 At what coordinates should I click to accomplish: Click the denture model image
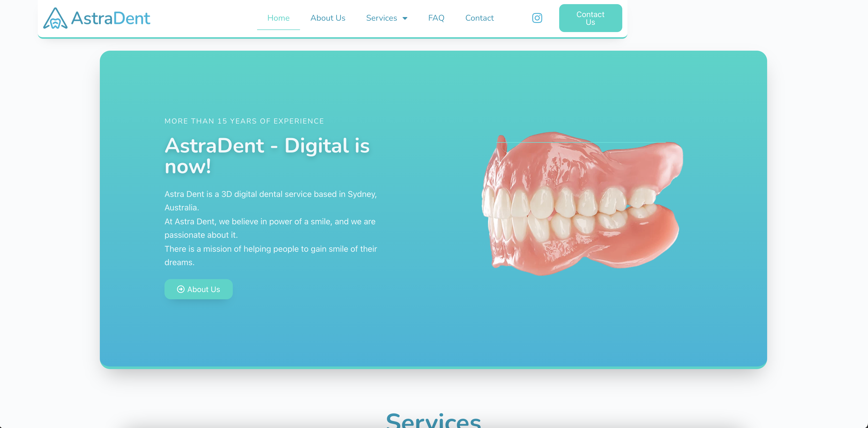pos(582,204)
